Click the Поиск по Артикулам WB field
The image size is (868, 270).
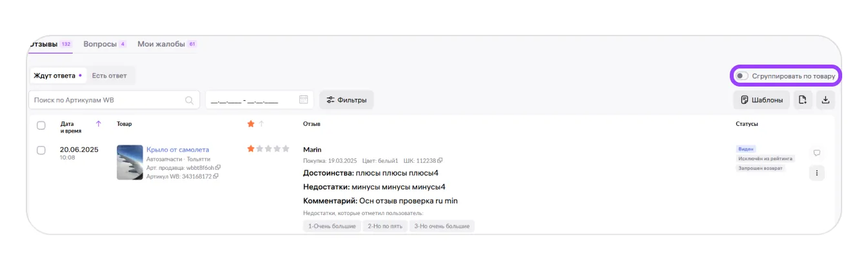(107, 100)
